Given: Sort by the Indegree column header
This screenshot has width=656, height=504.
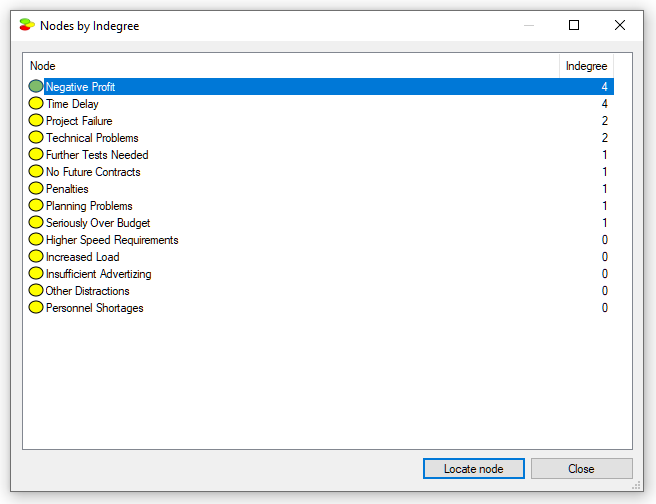Looking at the screenshot, I should (586, 66).
